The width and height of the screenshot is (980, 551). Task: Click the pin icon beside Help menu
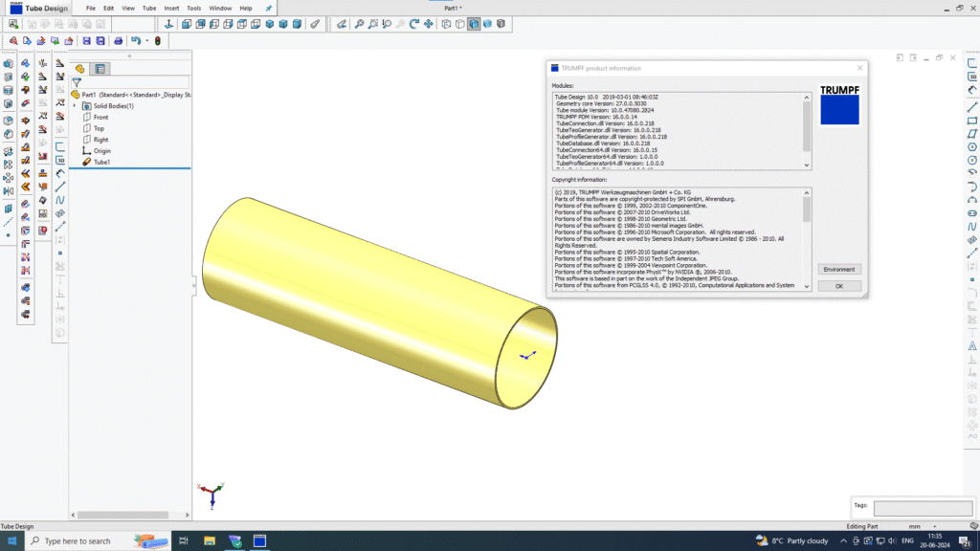tap(270, 8)
